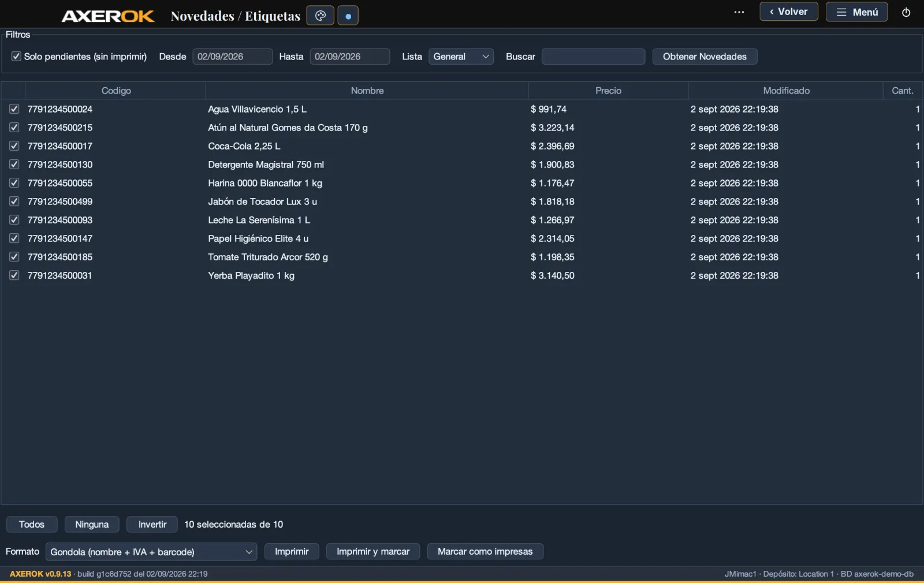This screenshot has width=924, height=583.
Task: Go back with the Volver button
Action: tap(789, 12)
